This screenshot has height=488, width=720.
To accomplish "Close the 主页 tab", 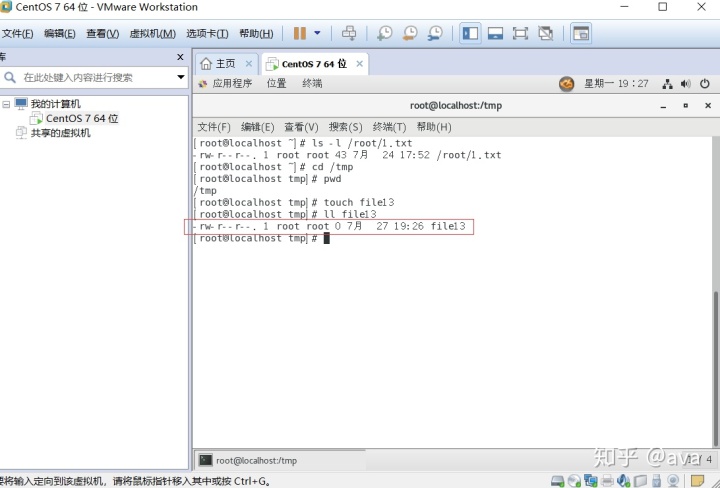I will [x=248, y=63].
